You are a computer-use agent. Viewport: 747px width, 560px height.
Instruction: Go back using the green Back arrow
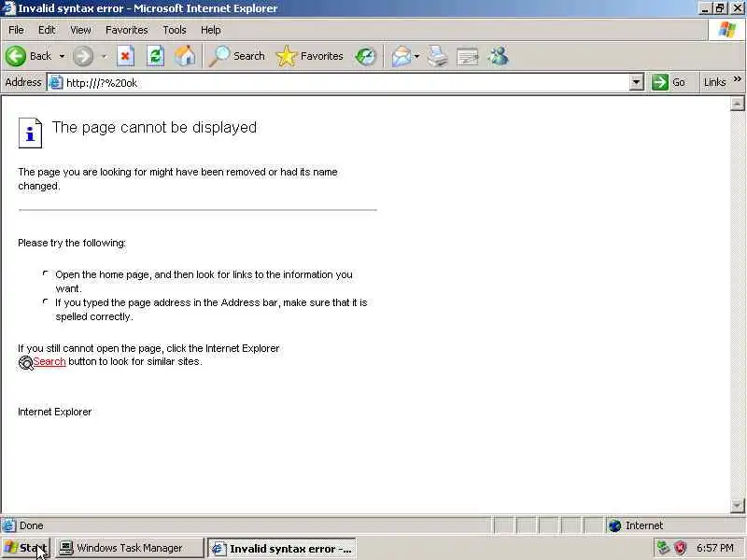point(16,56)
